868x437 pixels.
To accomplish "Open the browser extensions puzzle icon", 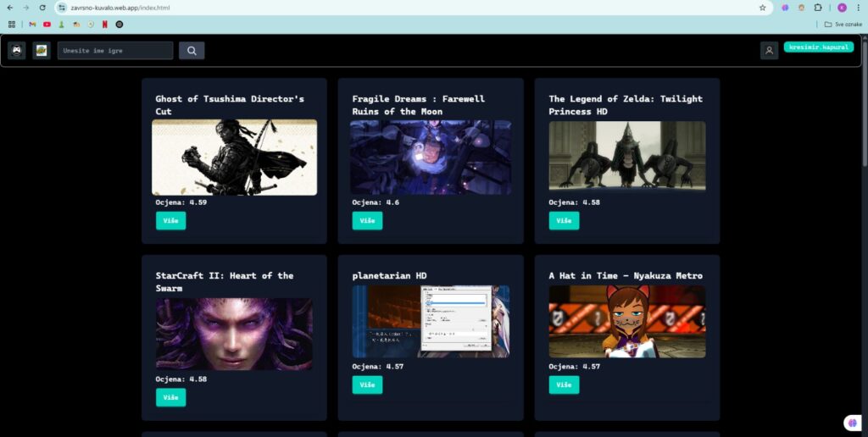I will [818, 8].
